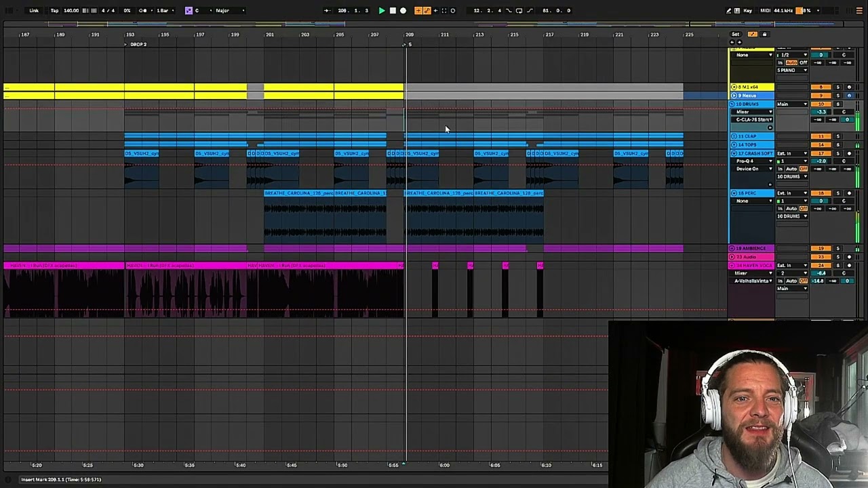Select the 24 HAVEN VOCA track header
Viewport: 868px width, 488px height.
752,265
